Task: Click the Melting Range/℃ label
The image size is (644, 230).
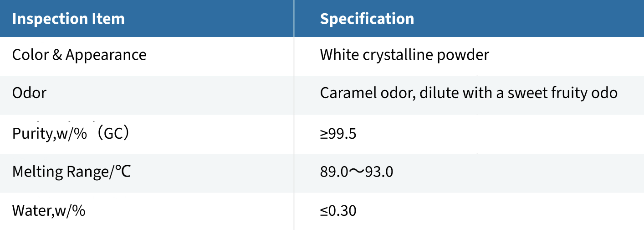Action: coord(72,172)
